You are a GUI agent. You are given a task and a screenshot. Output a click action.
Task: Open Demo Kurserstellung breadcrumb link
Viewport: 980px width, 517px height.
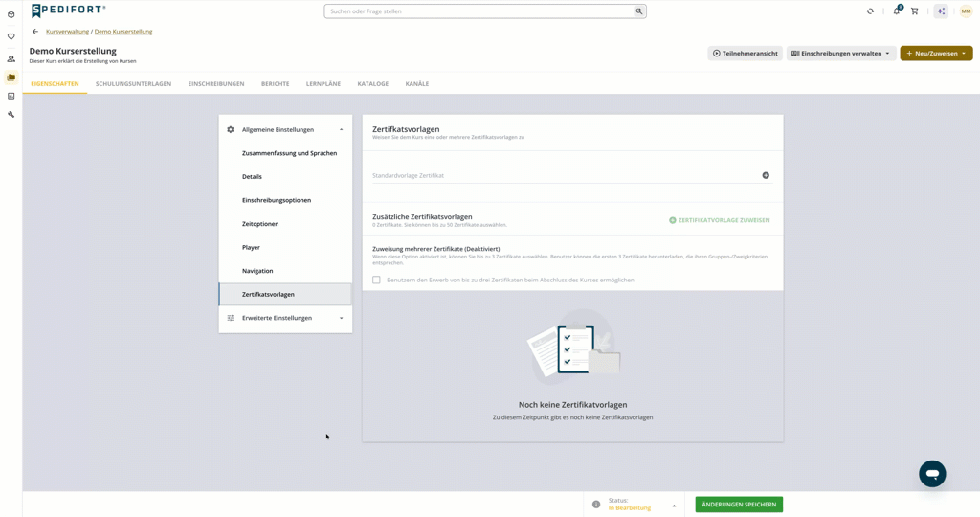[123, 32]
